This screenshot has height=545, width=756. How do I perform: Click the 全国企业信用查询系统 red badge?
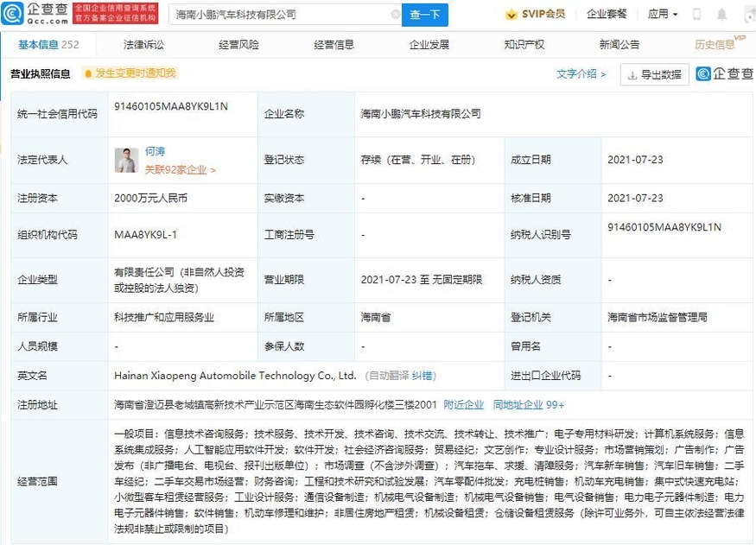click(x=115, y=13)
